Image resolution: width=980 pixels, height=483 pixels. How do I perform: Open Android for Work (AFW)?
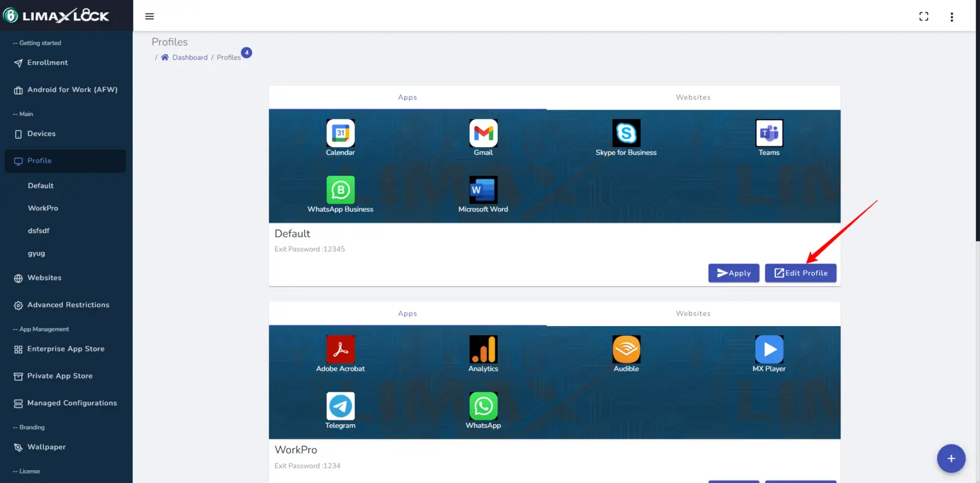66,89
